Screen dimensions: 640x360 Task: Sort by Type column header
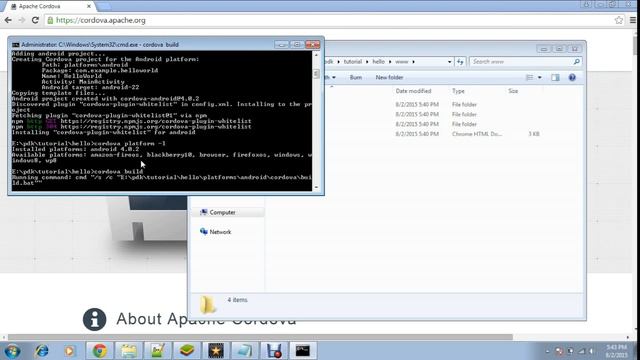(458, 91)
